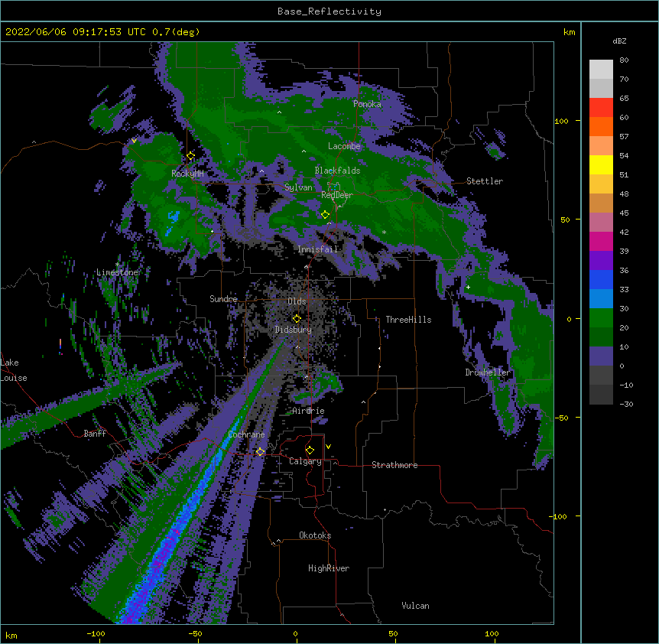Viewport: 659px width, 644px height.
Task: Click the ThreeHills label
Action: (408, 320)
